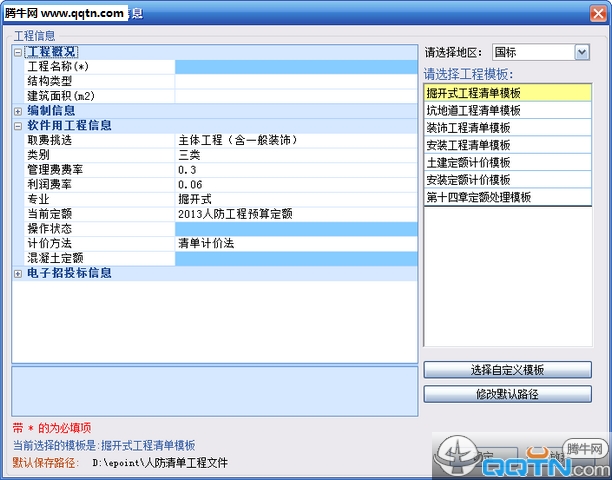Open the 请选择地区 region dropdown

[582, 52]
